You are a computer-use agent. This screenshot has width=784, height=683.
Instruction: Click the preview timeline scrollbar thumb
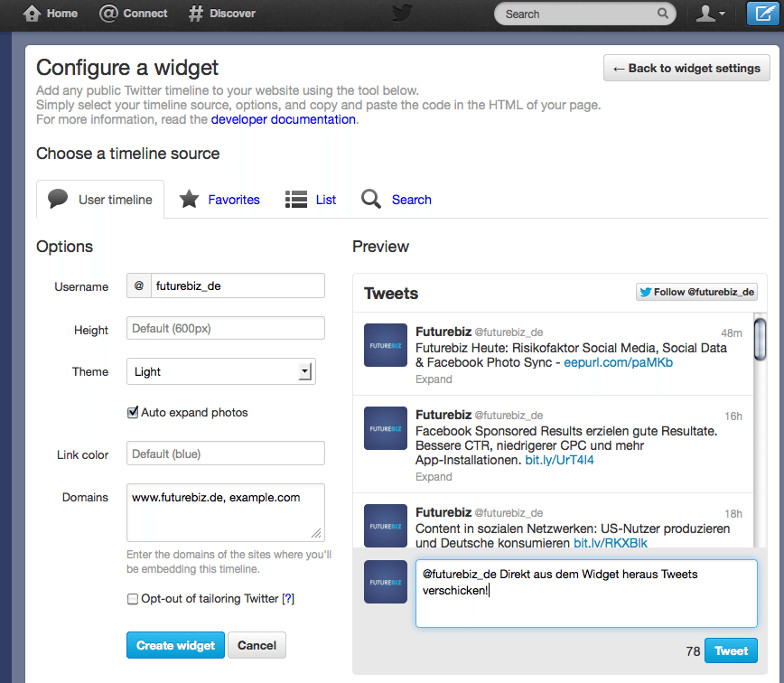pos(760,339)
